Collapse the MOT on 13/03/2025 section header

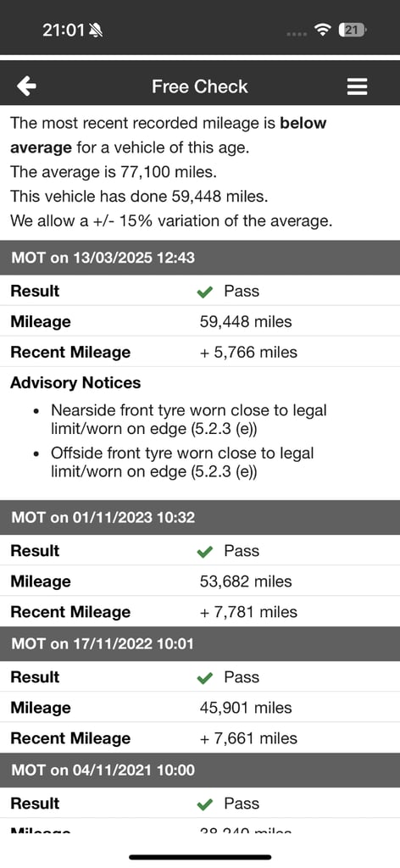point(200,258)
